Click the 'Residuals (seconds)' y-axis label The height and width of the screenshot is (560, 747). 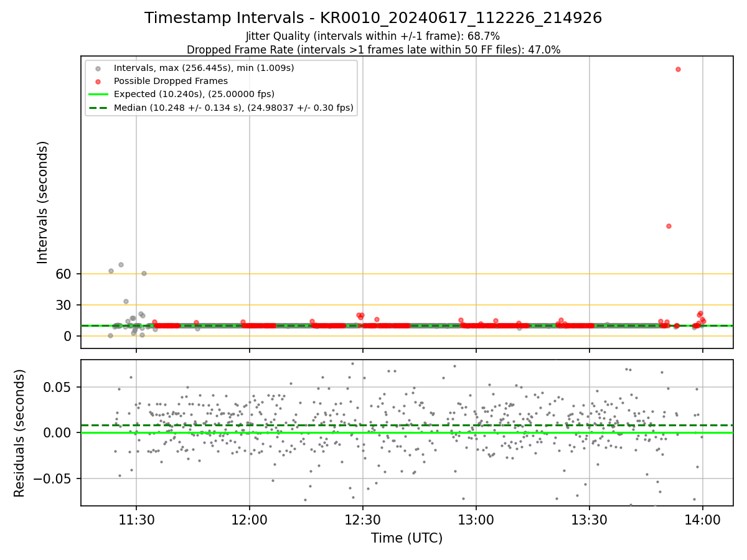click(x=20, y=432)
